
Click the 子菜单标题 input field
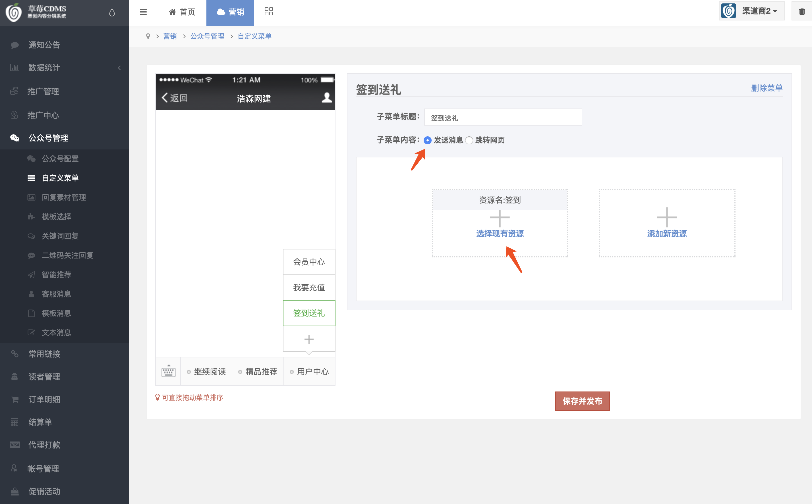pos(503,117)
